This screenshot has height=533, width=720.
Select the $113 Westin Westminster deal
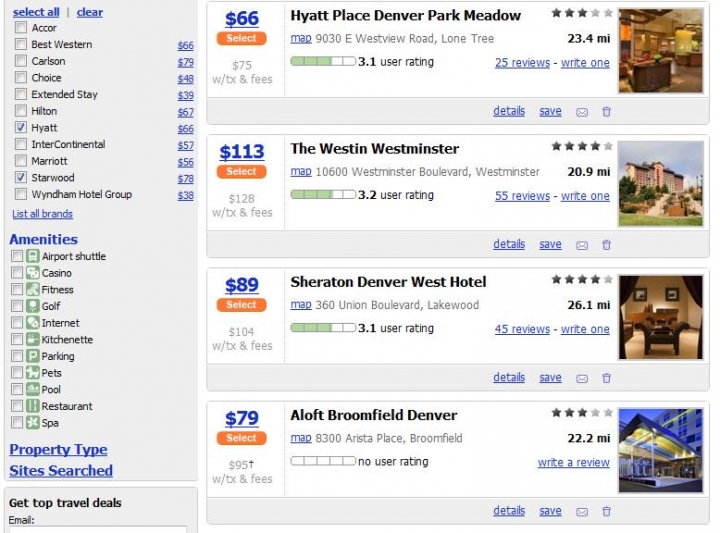pos(242,171)
